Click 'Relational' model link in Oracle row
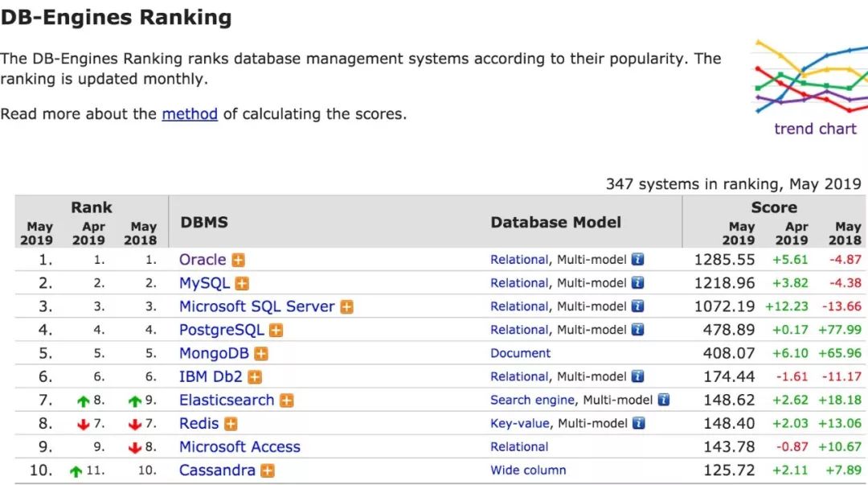This screenshot has width=868, height=485. click(519, 260)
